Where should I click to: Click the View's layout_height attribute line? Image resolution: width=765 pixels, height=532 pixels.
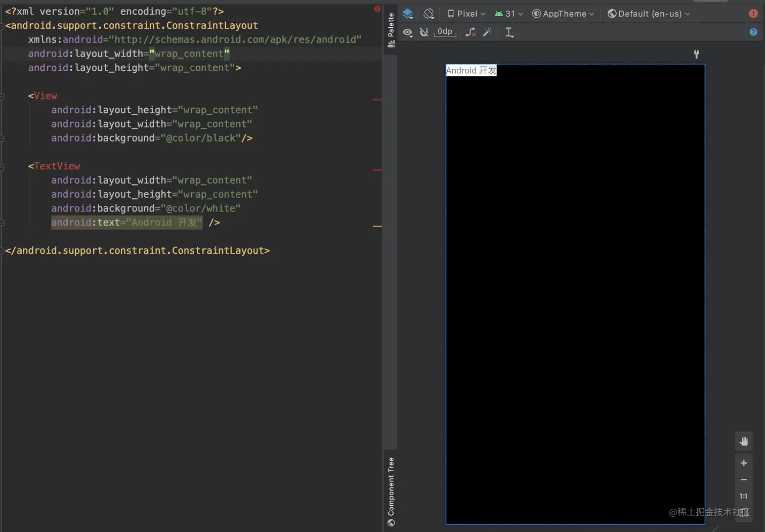tap(154, 110)
